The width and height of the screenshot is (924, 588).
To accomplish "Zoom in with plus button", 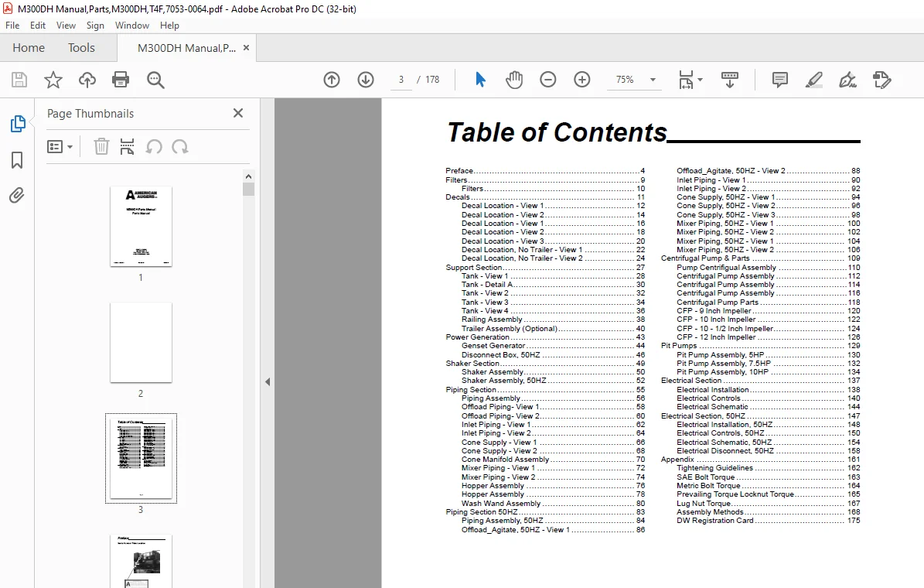I will tap(582, 80).
